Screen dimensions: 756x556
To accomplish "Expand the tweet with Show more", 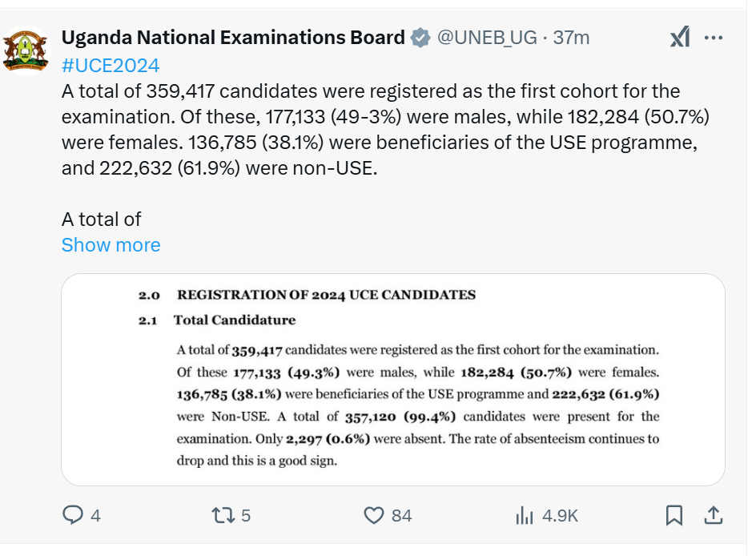I will [111, 245].
